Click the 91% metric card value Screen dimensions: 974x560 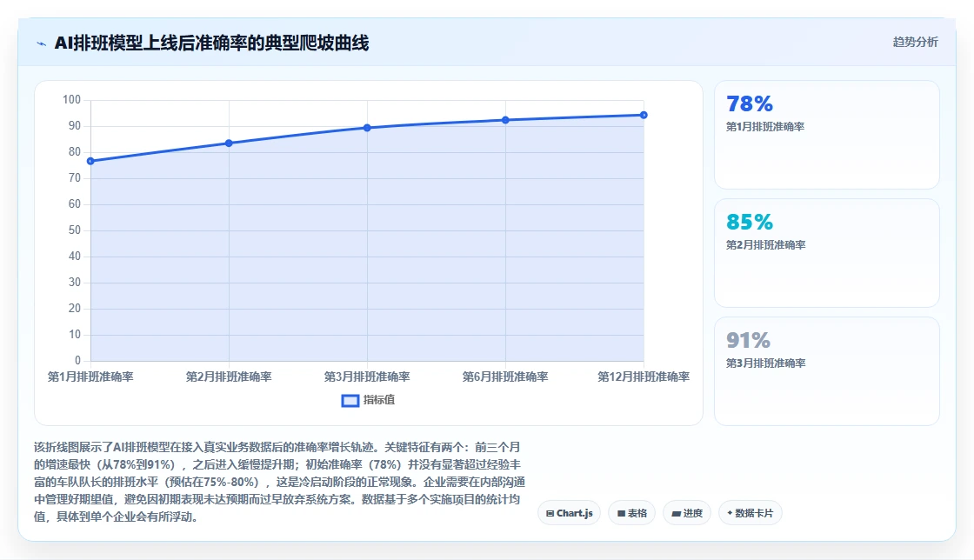pos(749,341)
